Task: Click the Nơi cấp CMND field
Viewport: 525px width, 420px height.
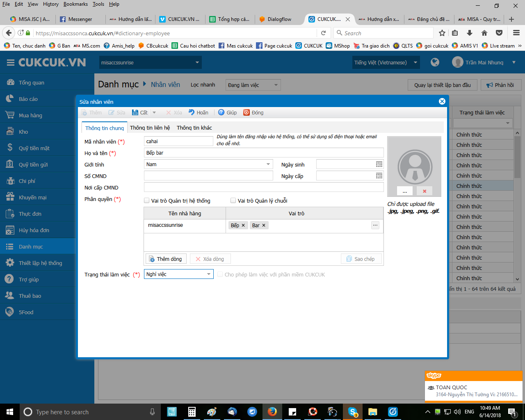Action: click(264, 187)
